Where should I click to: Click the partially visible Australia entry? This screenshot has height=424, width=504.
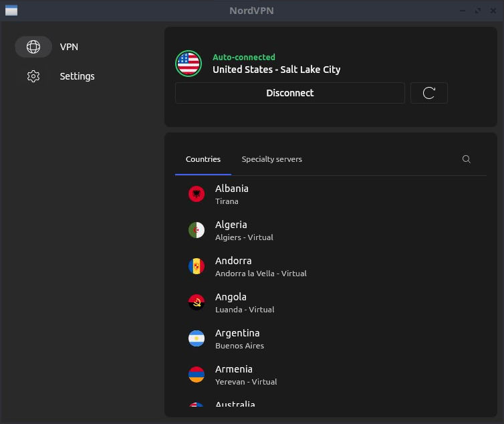coord(235,405)
